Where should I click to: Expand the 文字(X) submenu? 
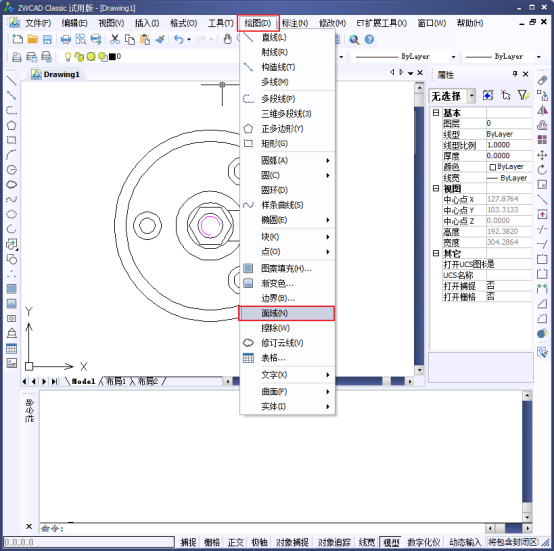pyautogui.click(x=287, y=375)
